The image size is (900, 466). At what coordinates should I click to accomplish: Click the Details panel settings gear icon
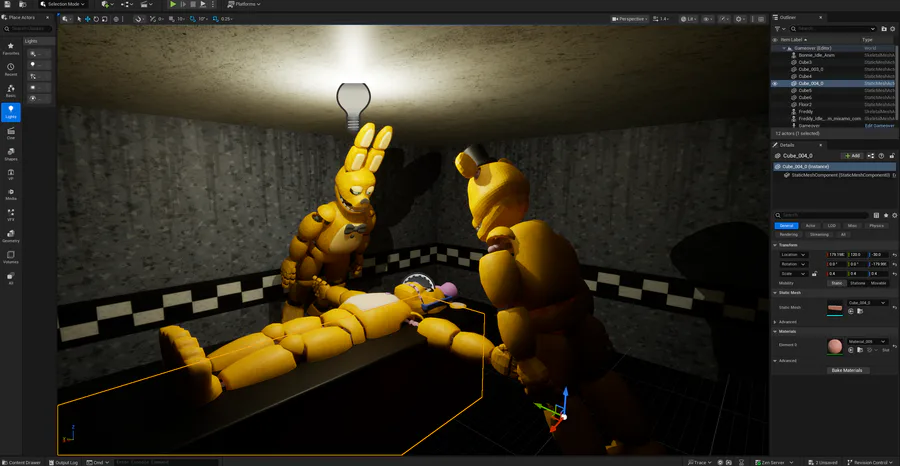894,215
